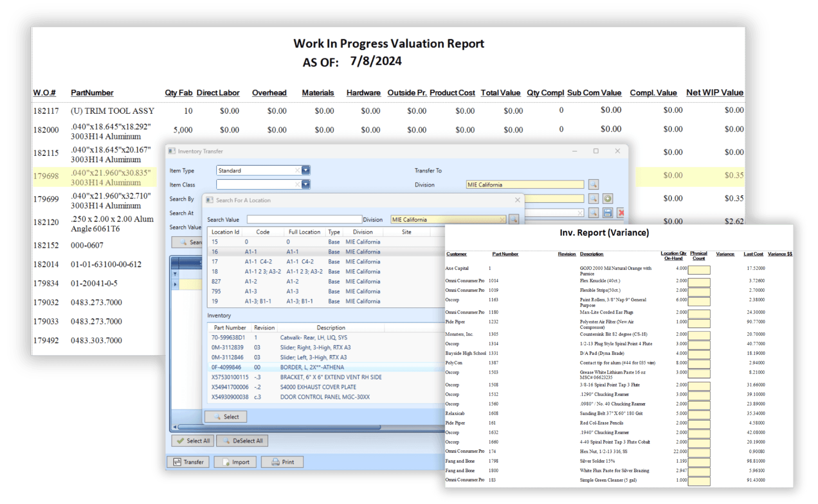This screenshot has height=504, width=818.
Task: Click the Physical Count box for part 1014
Action: [699, 282]
